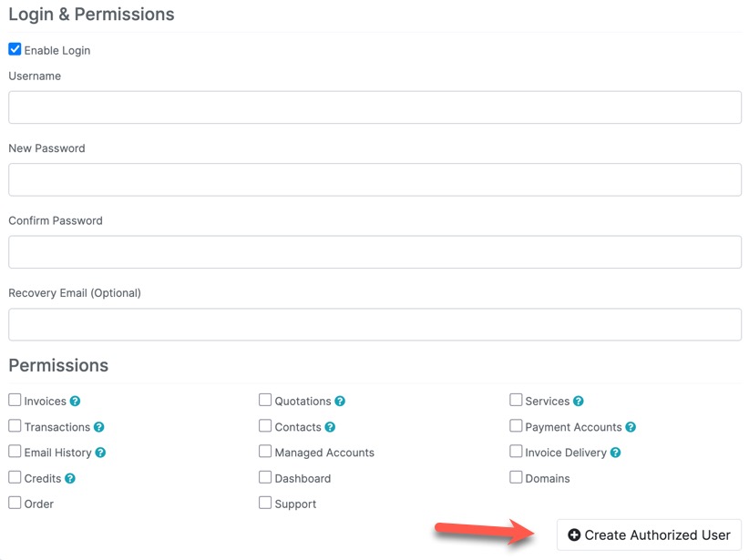Enable the Managed Accounts permission
This screenshot has width=749, height=560.
click(x=264, y=452)
